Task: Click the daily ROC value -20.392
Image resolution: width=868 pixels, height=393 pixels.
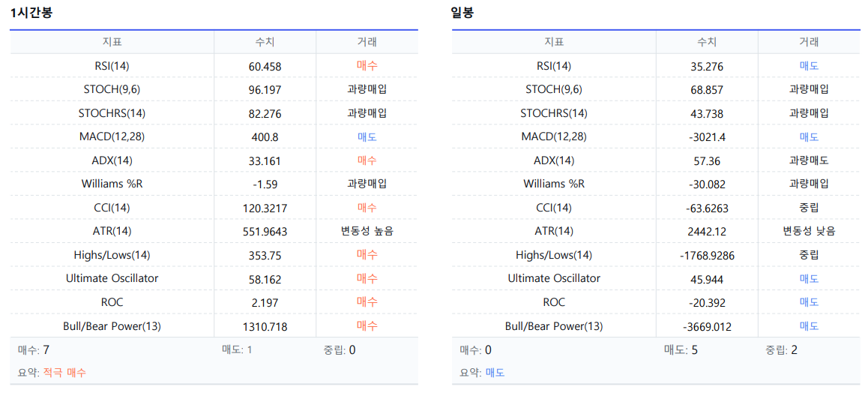Action: [x=707, y=303]
